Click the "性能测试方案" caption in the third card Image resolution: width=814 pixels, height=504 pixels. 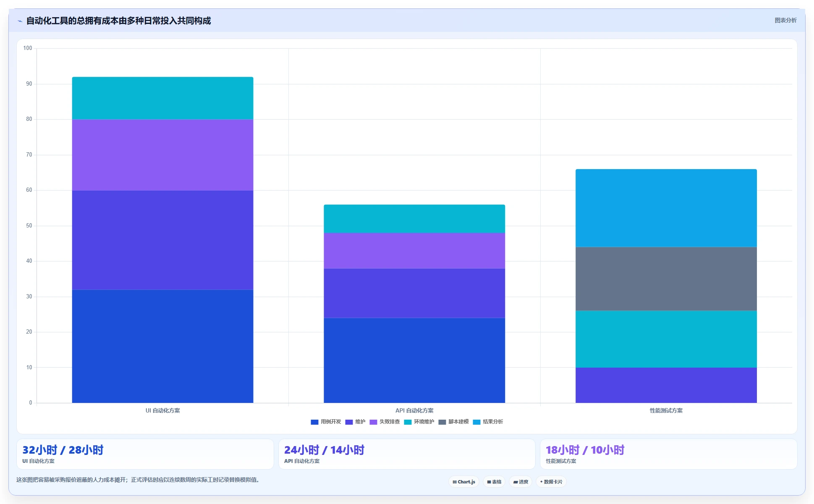click(x=561, y=461)
